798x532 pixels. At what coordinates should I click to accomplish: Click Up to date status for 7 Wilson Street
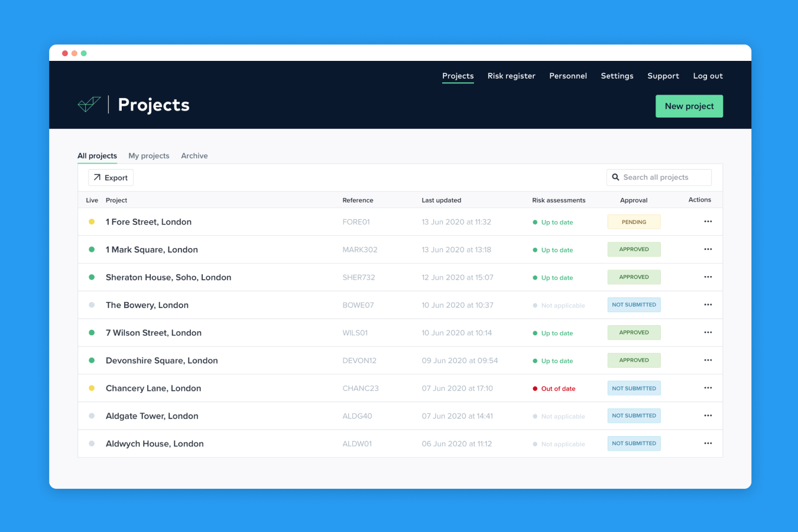click(x=553, y=333)
